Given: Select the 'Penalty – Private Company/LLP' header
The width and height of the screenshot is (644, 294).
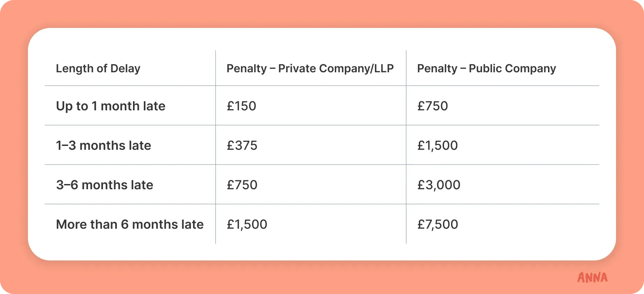Looking at the screenshot, I should tap(310, 68).
